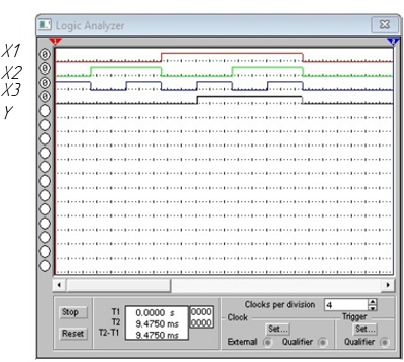The image size is (404, 362).
Task: Click the Clocks per division label
Action: click(280, 304)
